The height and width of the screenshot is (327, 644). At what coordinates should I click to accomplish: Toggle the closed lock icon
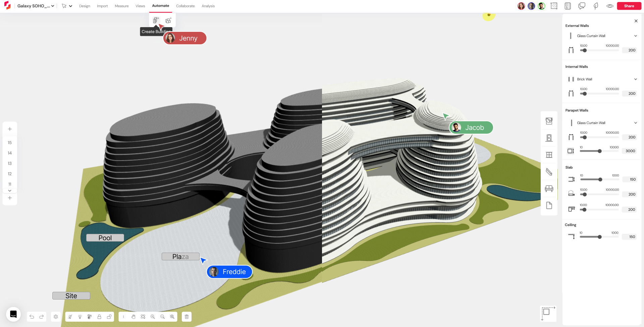(x=99, y=317)
